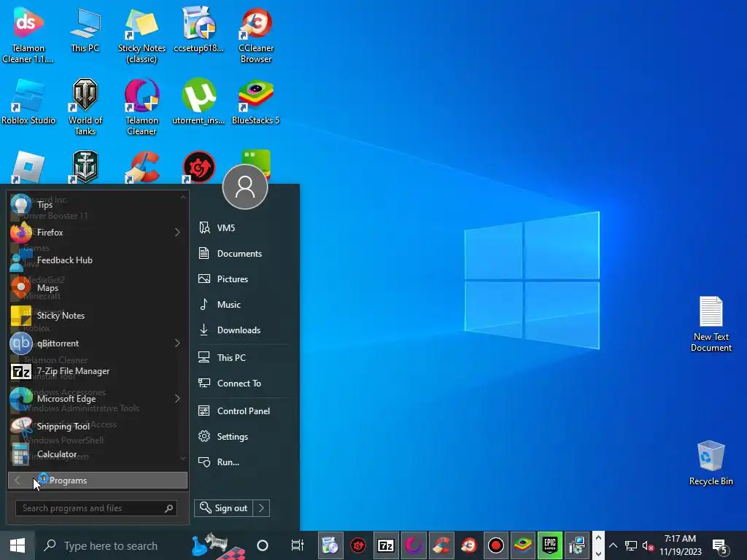This screenshot has height=560, width=747.
Task: Select New Text Document on the desktop
Action: pos(711,324)
